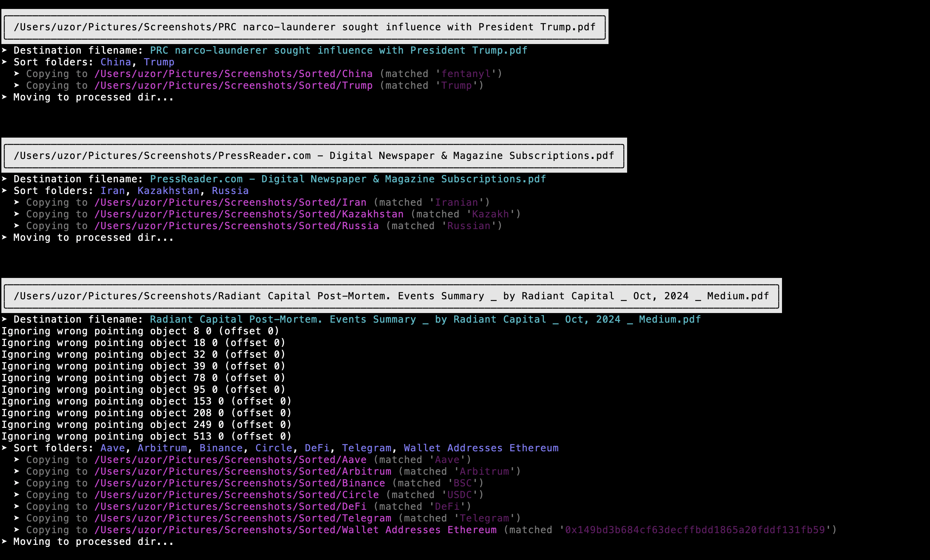The height and width of the screenshot is (560, 930).
Task: Click the Radiant Capital Post-Mortem path header
Action: point(391,296)
